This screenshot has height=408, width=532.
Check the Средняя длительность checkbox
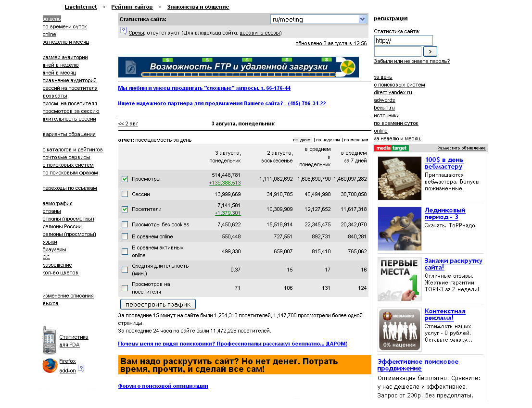125,270
